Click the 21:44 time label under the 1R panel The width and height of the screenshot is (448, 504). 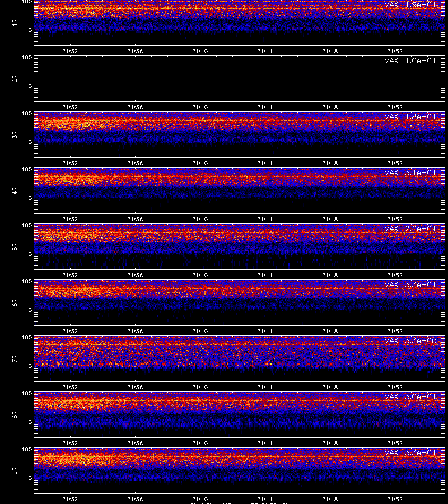tap(265, 51)
